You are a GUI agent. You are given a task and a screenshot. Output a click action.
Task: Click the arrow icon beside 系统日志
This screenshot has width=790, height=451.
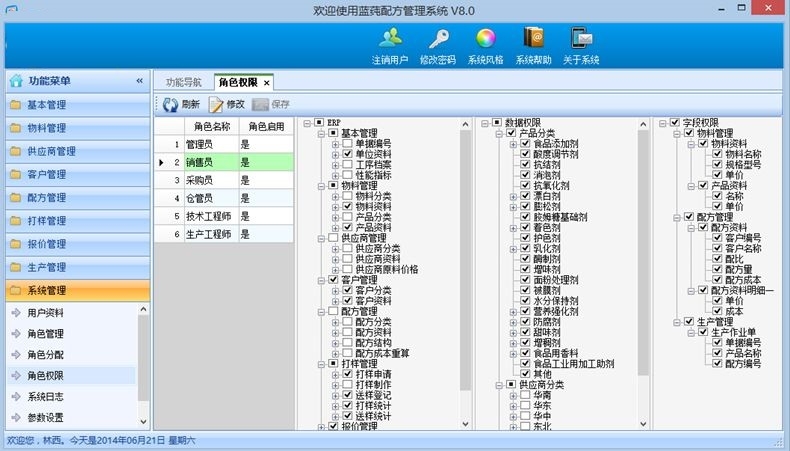(x=16, y=397)
